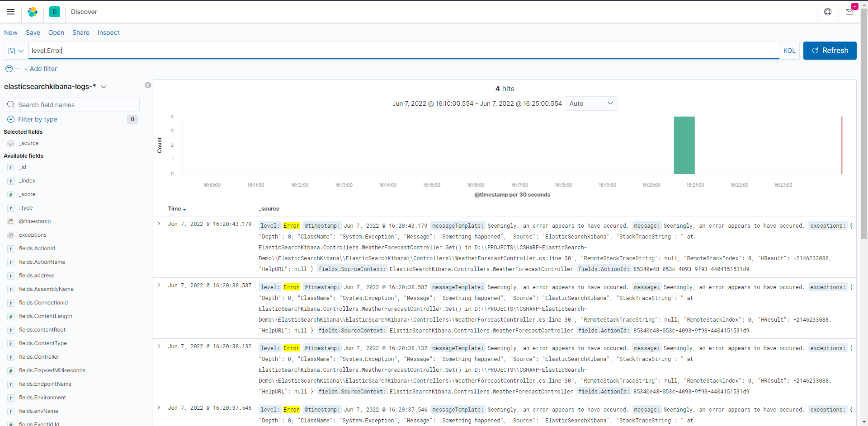Select the fields.Environment field
Viewport: 868px width, 426px height.
[42, 398]
